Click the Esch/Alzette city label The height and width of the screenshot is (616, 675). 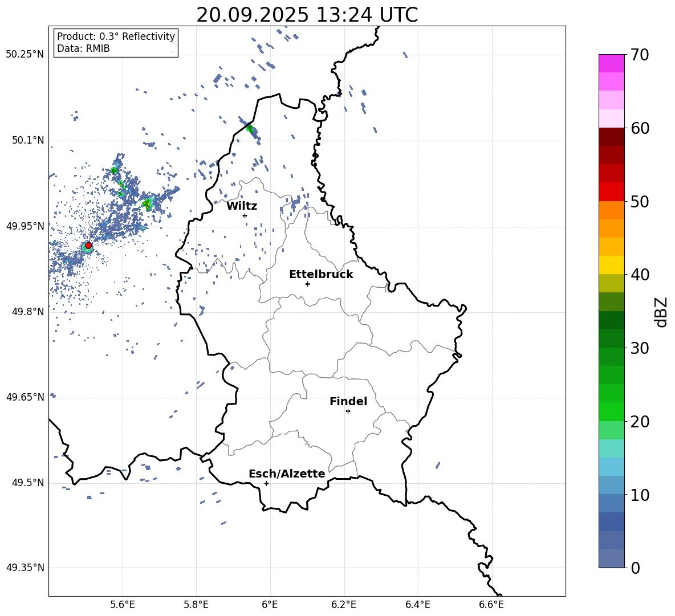[x=287, y=474]
